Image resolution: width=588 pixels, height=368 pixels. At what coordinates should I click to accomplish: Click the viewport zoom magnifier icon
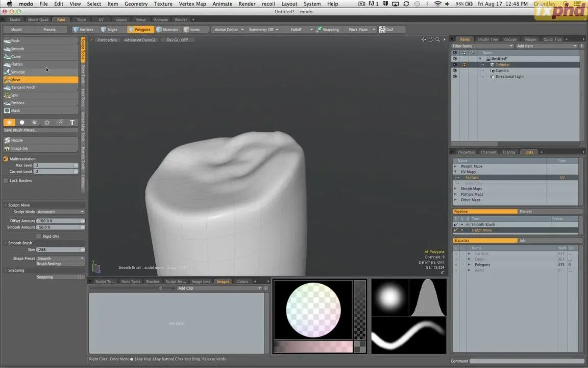pyautogui.click(x=437, y=39)
